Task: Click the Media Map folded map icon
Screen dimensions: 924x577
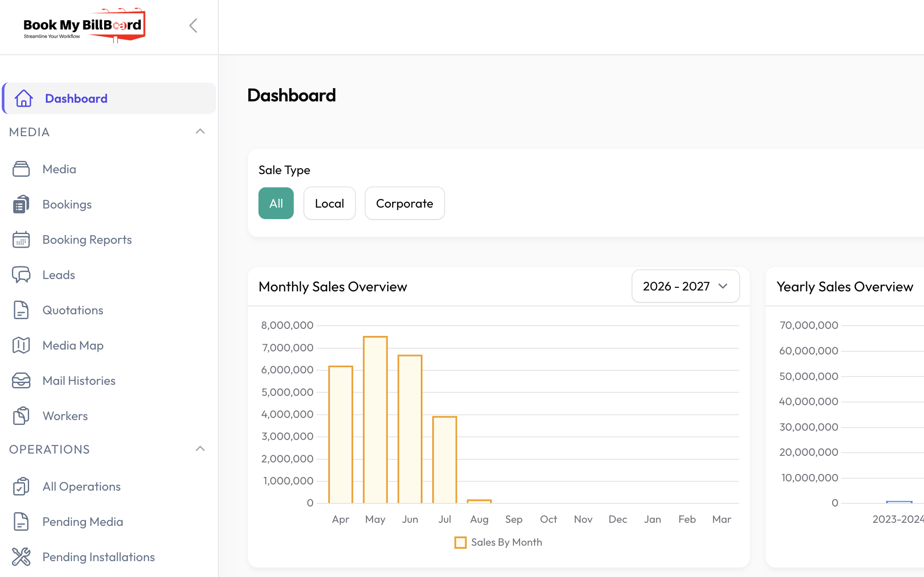Action: 21,345
